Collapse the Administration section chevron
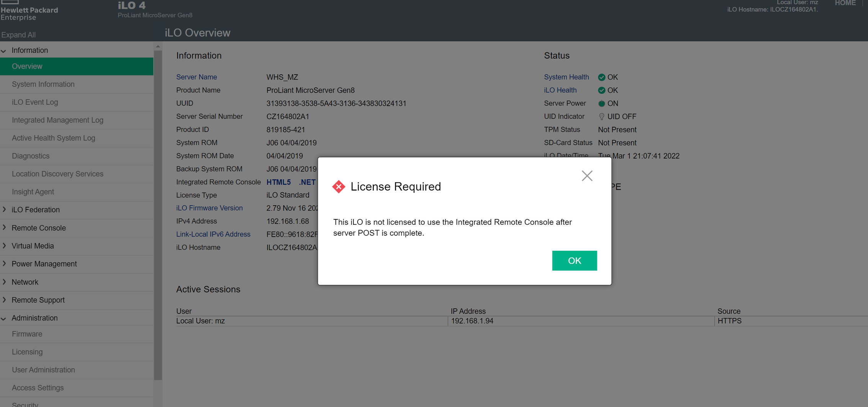Image resolution: width=868 pixels, height=407 pixels. click(x=4, y=318)
